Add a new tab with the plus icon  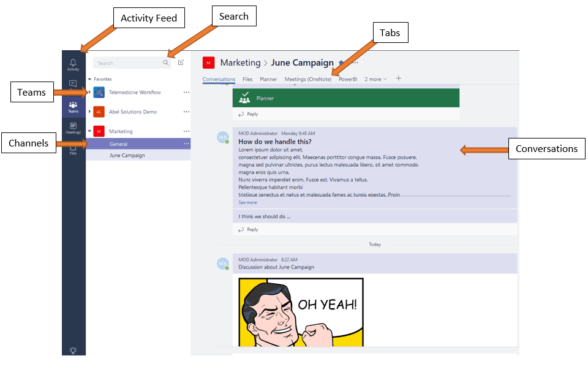coord(399,78)
